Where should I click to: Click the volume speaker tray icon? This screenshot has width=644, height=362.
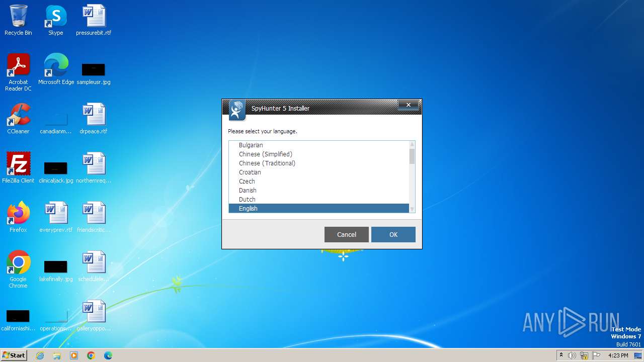pyautogui.click(x=572, y=355)
